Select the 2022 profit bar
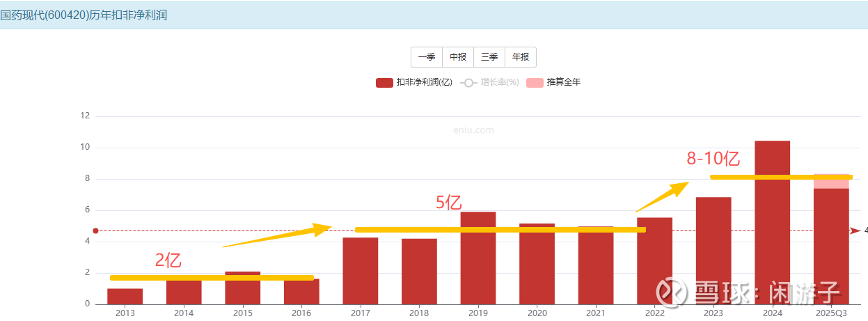Image resolution: width=868 pixels, height=321 pixels. [654, 261]
